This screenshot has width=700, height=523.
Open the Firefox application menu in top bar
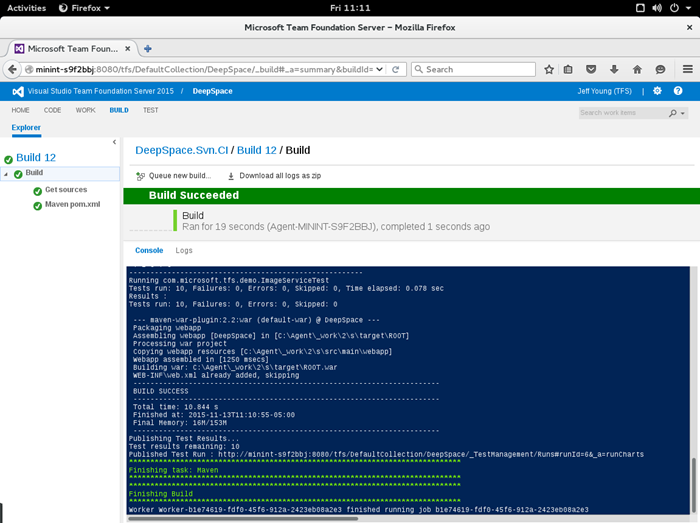pyautogui.click(x=84, y=8)
